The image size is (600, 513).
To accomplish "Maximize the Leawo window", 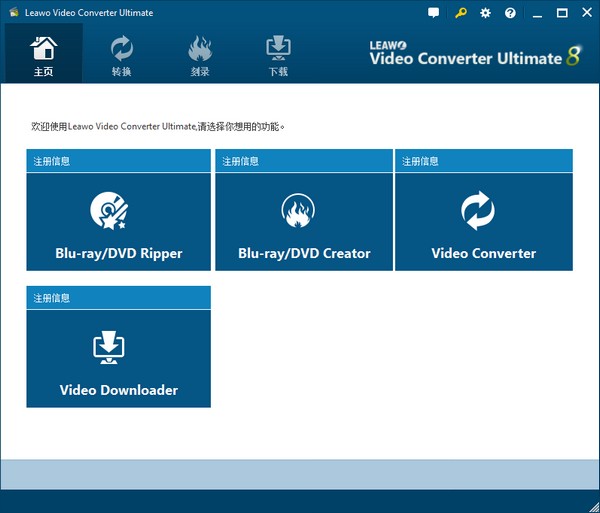I will tap(562, 13).
